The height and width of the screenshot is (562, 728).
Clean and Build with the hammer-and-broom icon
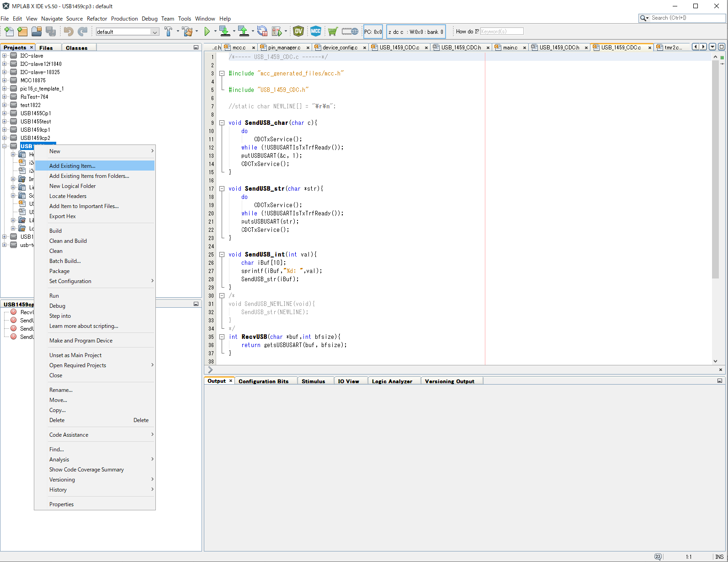[x=187, y=31]
